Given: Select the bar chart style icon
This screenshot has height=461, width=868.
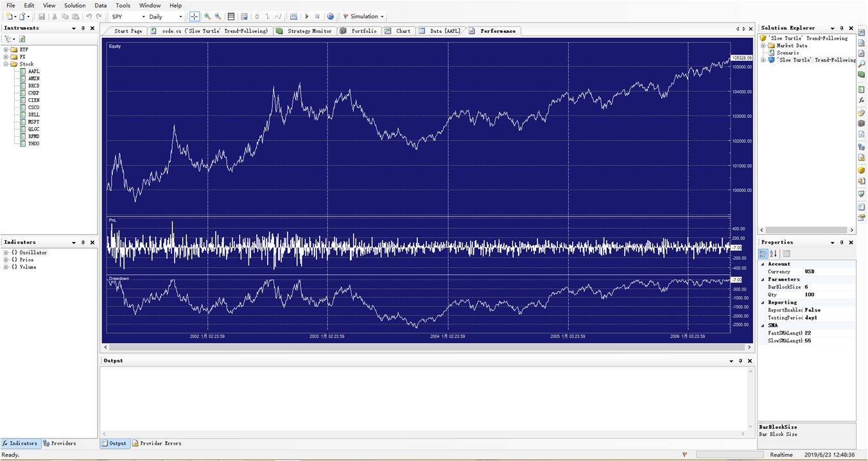Looking at the screenshot, I should click(x=268, y=17).
